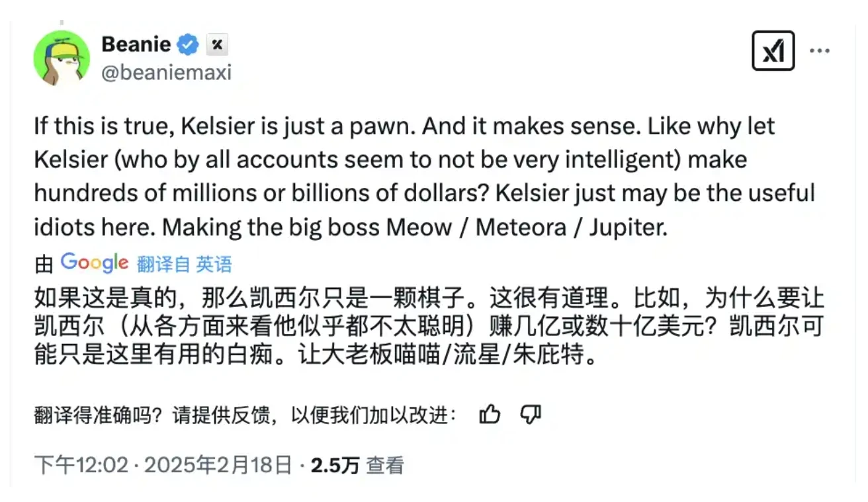Click the "由" label before Google logo
Viewport: 868px width, 502px height.
(44, 265)
